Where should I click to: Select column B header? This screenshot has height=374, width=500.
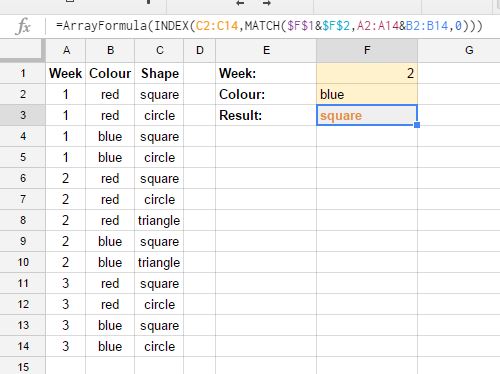pos(110,50)
